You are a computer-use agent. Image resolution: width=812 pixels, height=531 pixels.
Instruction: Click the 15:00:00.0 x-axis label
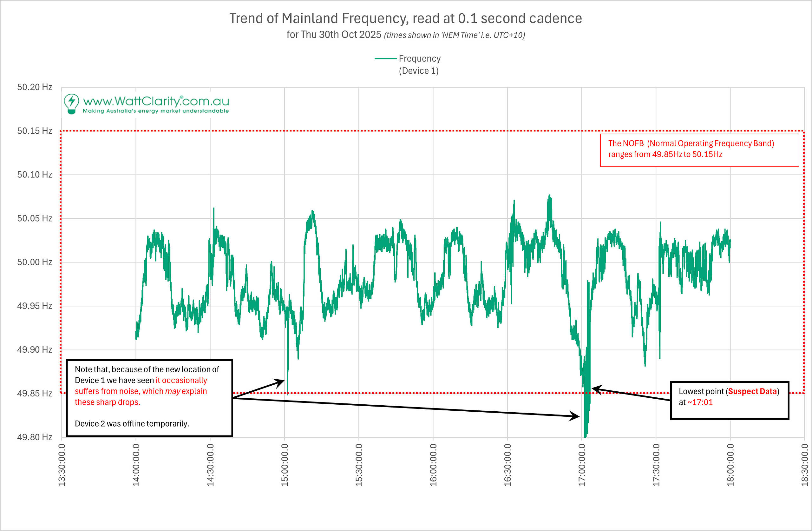point(285,465)
